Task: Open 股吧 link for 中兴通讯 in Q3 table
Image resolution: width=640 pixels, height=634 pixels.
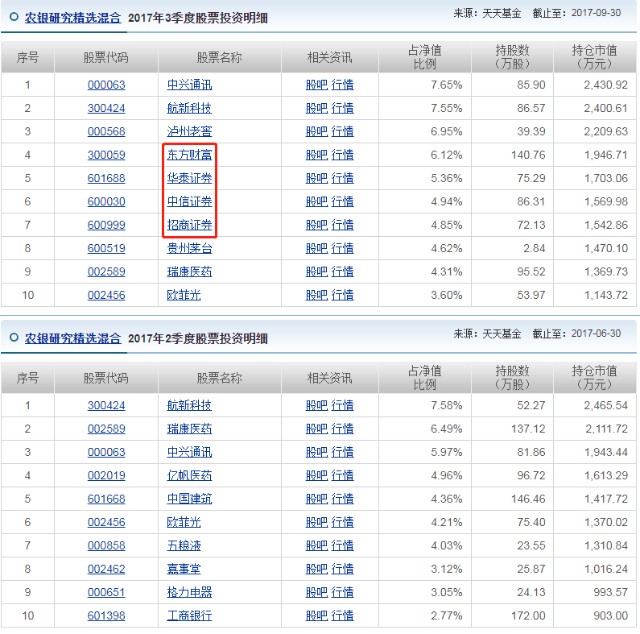Action: 317,85
